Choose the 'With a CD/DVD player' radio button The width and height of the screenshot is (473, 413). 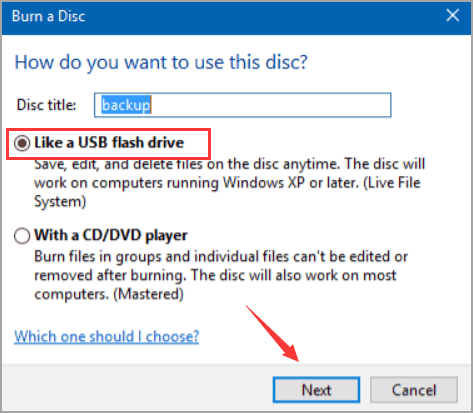(x=22, y=236)
